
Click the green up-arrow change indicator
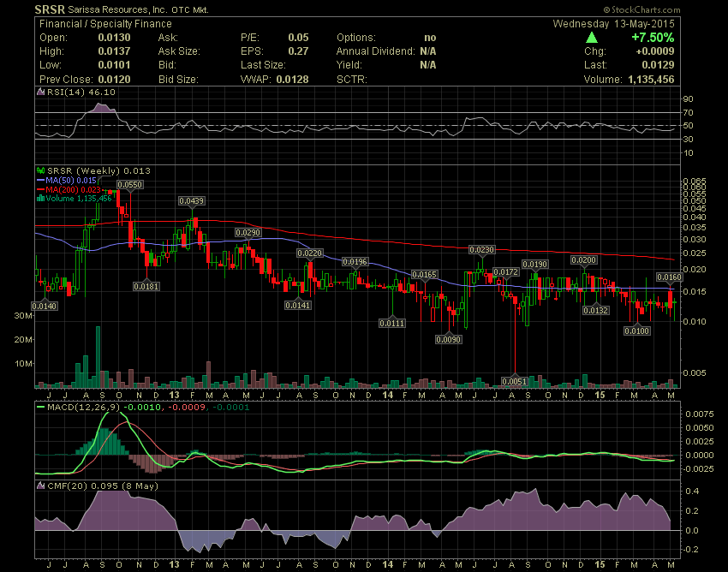592,38
